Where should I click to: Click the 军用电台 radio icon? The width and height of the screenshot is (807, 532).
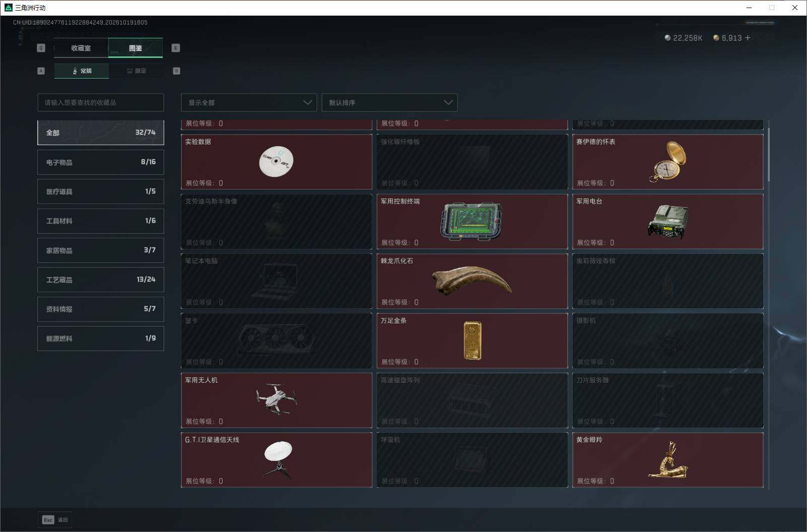coord(668,221)
